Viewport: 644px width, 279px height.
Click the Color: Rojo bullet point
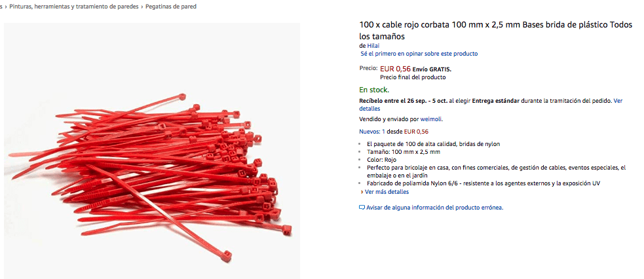point(381,160)
